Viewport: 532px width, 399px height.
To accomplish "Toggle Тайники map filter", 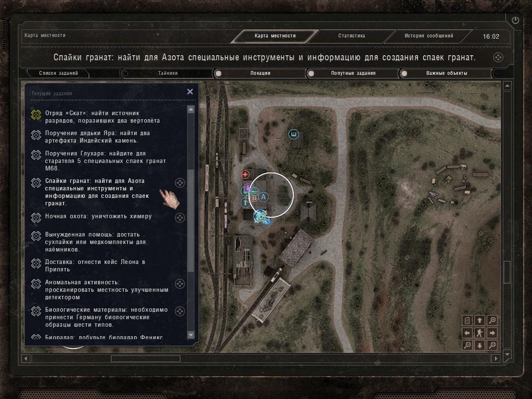I will click(x=167, y=73).
